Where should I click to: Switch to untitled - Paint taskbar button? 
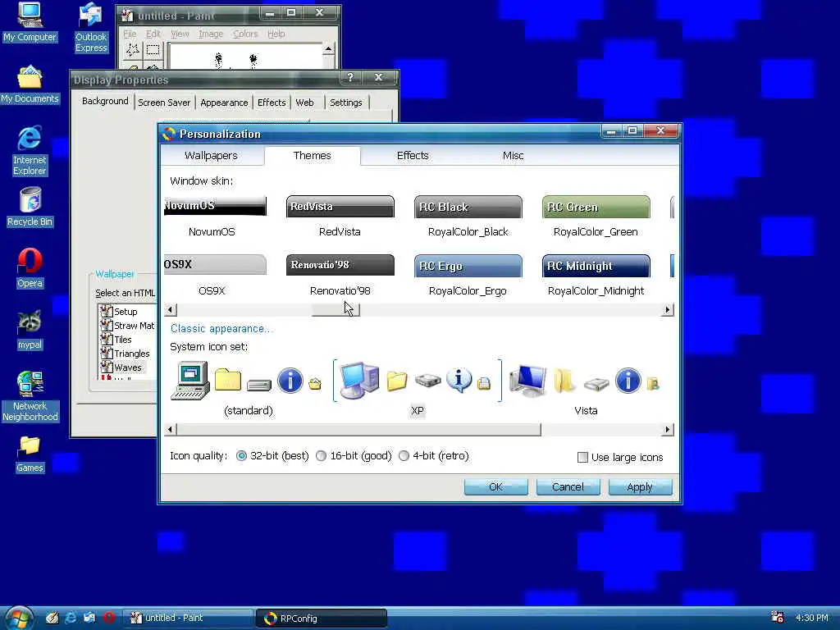pos(188,618)
